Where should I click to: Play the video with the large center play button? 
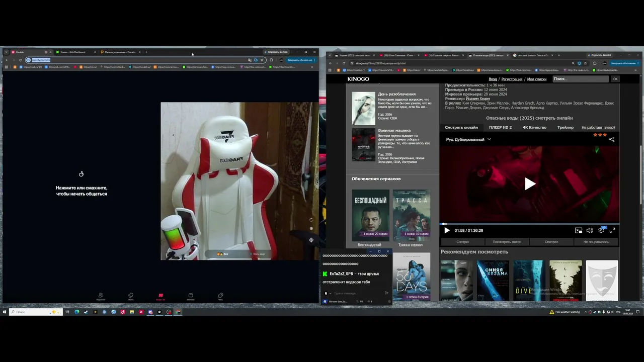pyautogui.click(x=530, y=184)
